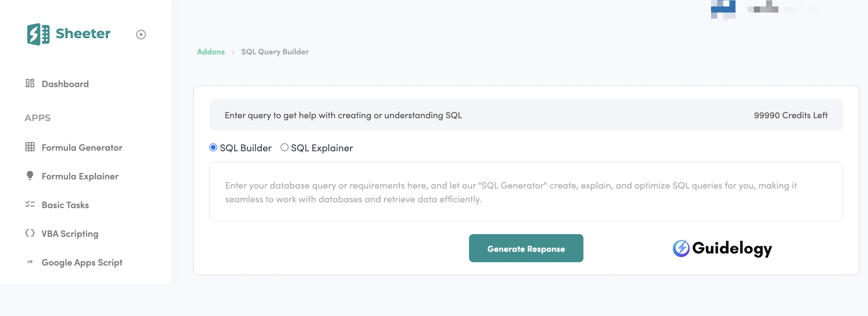This screenshot has height=316, width=868.
Task: Go to the Addons breadcrumb link
Action: [210, 52]
